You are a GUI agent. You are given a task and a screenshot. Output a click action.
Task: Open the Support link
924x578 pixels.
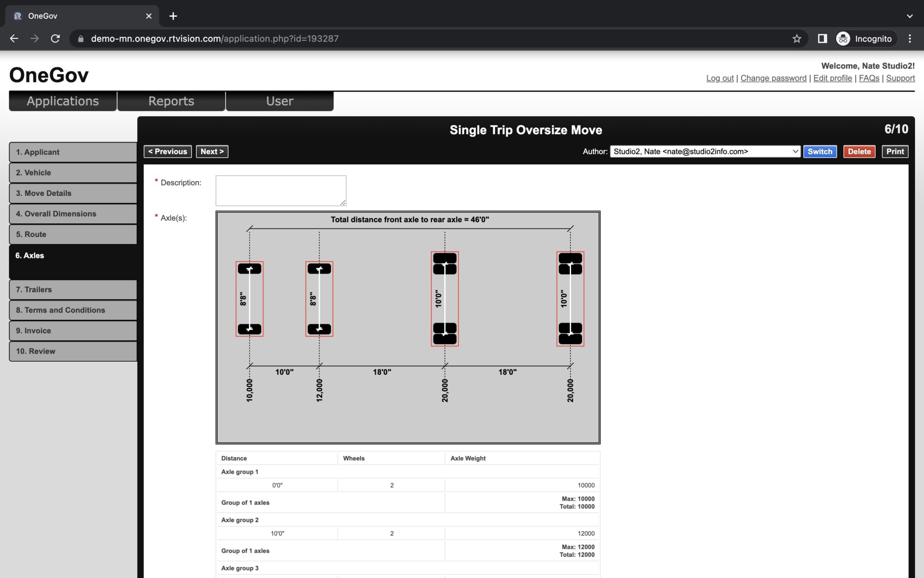[901, 78]
